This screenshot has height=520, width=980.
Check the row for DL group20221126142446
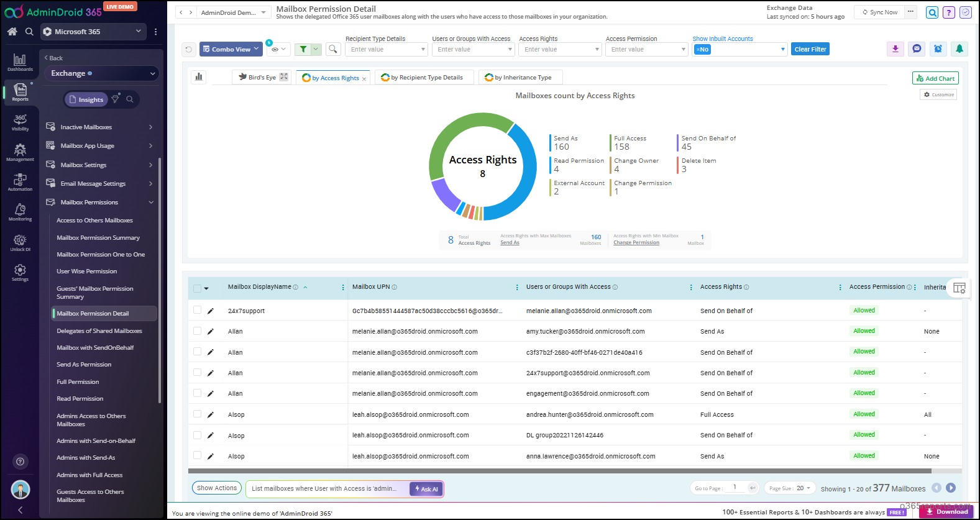197,435
